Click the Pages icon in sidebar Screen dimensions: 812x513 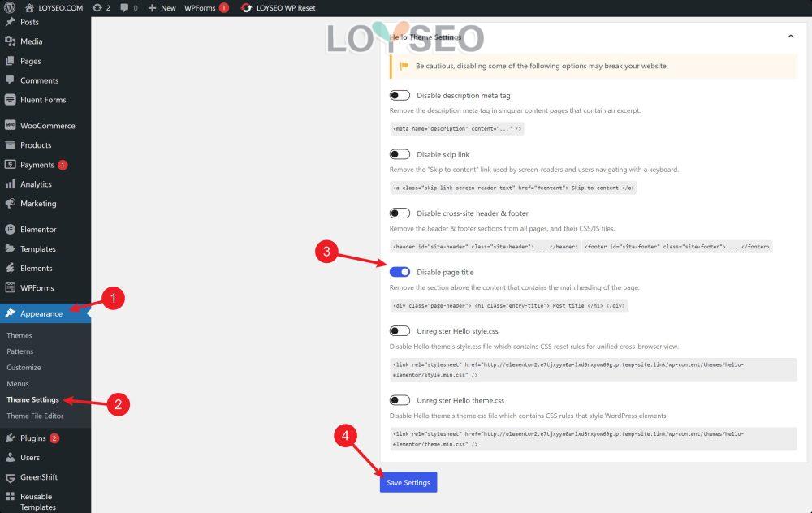click(10, 61)
